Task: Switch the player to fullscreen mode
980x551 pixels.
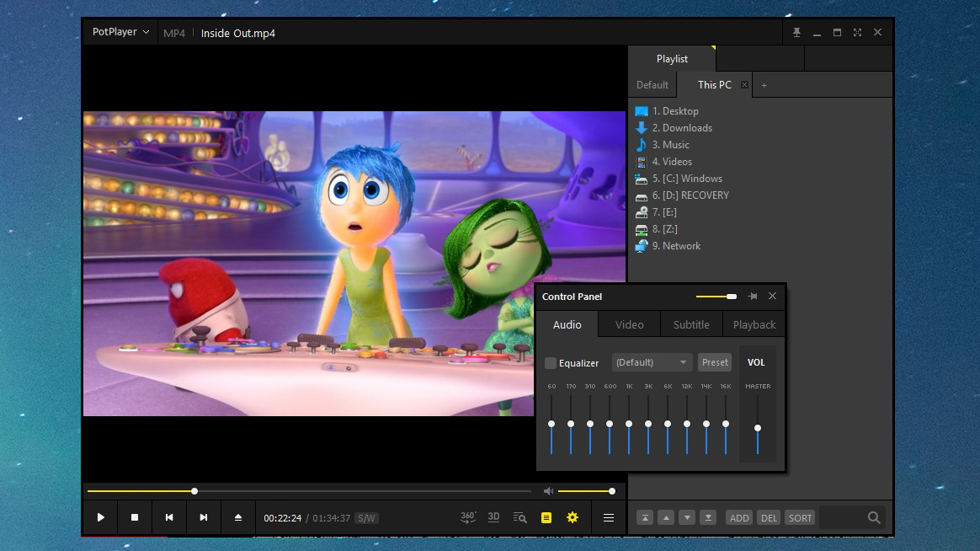Action: coord(857,33)
